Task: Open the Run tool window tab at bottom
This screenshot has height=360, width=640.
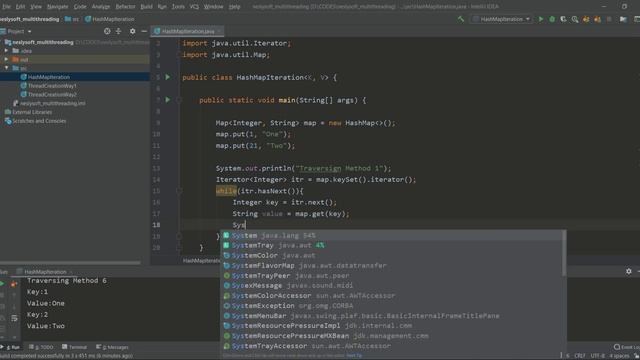Action: tap(11, 347)
